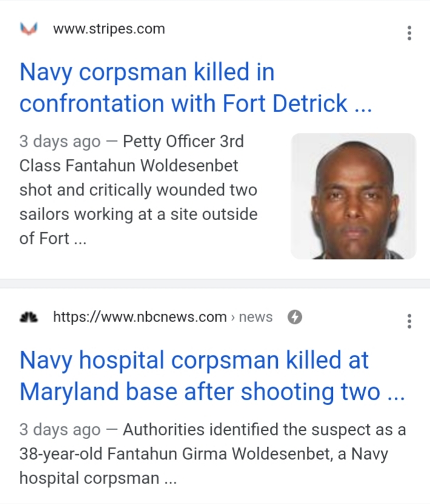Open the three-dot menu for Stripes result
The height and width of the screenshot is (504, 430).
[410, 33]
